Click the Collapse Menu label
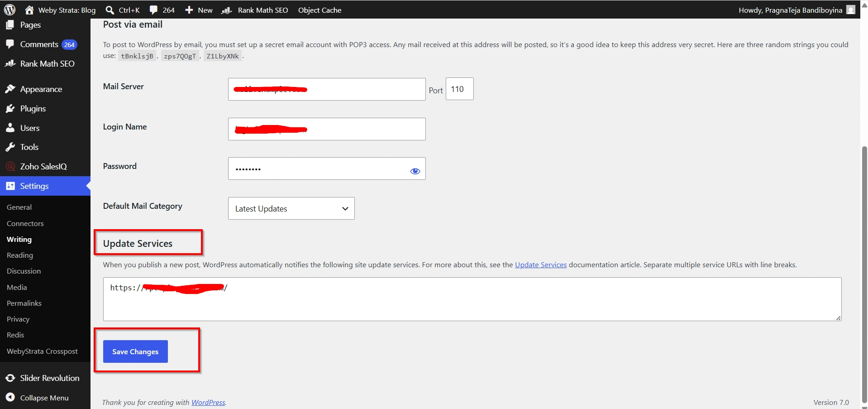Image resolution: width=868 pixels, height=409 pixels. (44, 398)
